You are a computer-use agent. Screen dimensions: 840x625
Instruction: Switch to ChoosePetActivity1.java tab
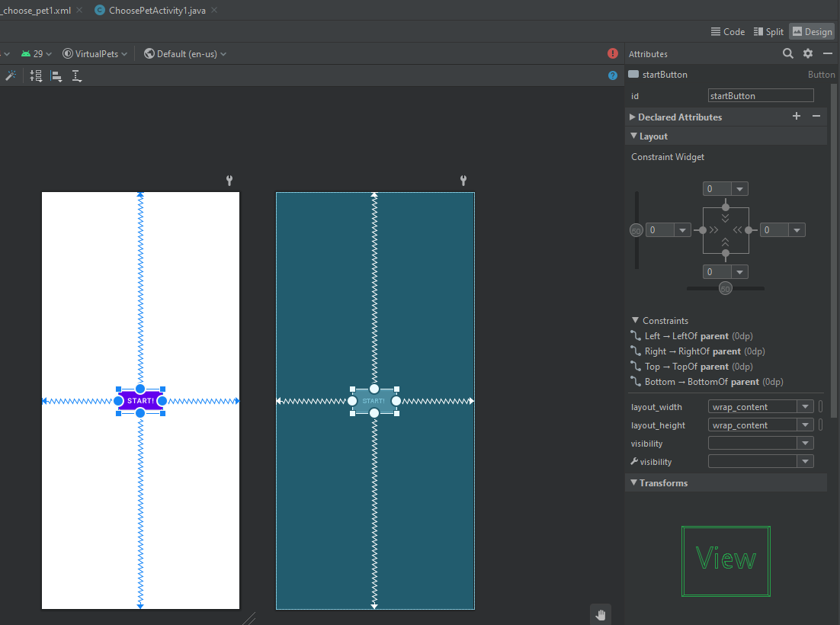coord(156,10)
